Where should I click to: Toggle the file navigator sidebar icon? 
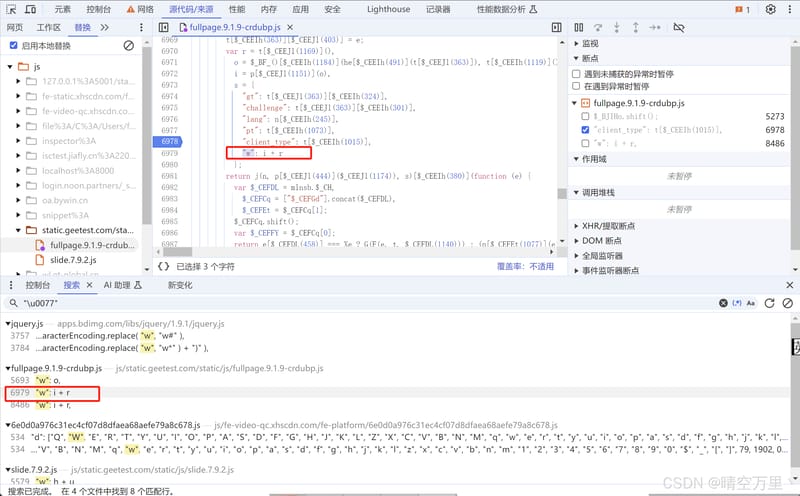point(164,28)
